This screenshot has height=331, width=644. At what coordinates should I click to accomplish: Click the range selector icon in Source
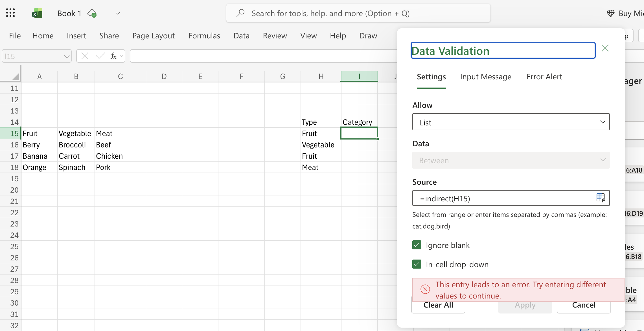pos(601,198)
